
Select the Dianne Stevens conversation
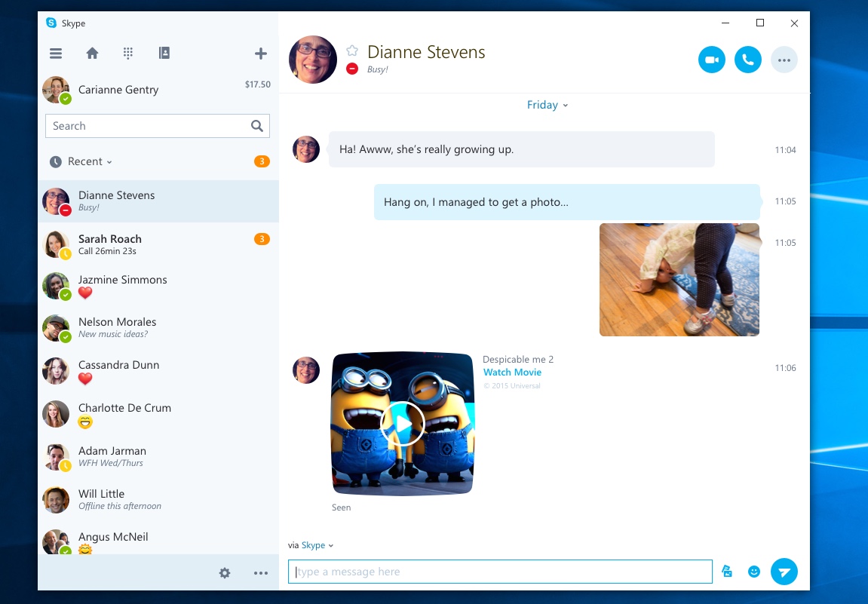tap(158, 201)
